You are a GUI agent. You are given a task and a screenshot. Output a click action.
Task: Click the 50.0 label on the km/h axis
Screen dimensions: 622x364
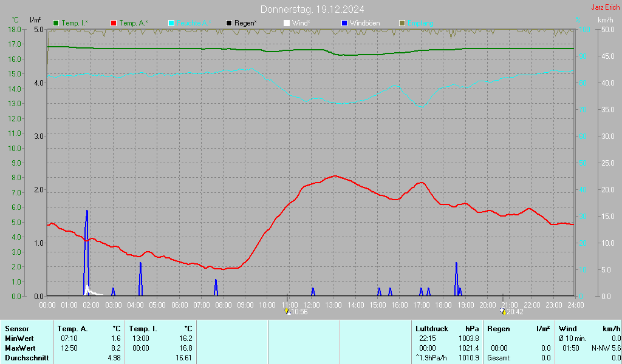click(607, 29)
